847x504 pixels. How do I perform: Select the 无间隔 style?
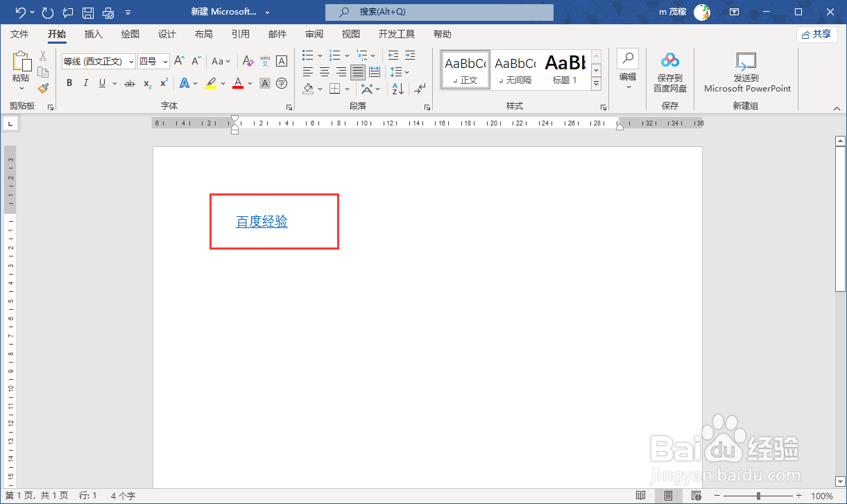tap(515, 69)
